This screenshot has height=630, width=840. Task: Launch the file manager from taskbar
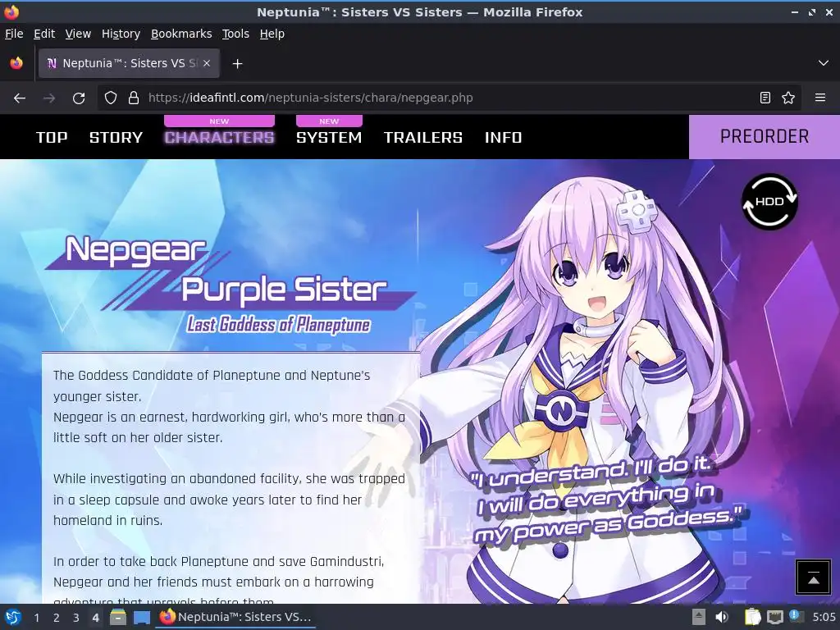pyautogui.click(x=118, y=617)
